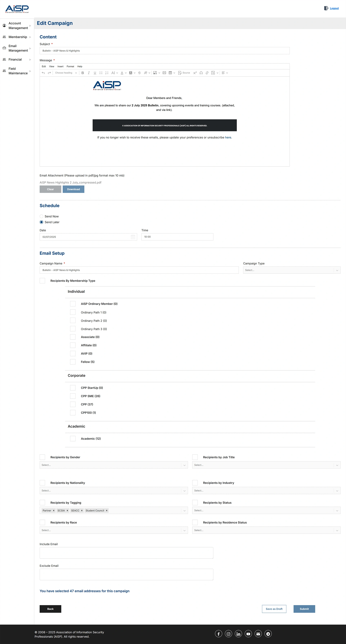Click the Include Email text area

click(126, 553)
